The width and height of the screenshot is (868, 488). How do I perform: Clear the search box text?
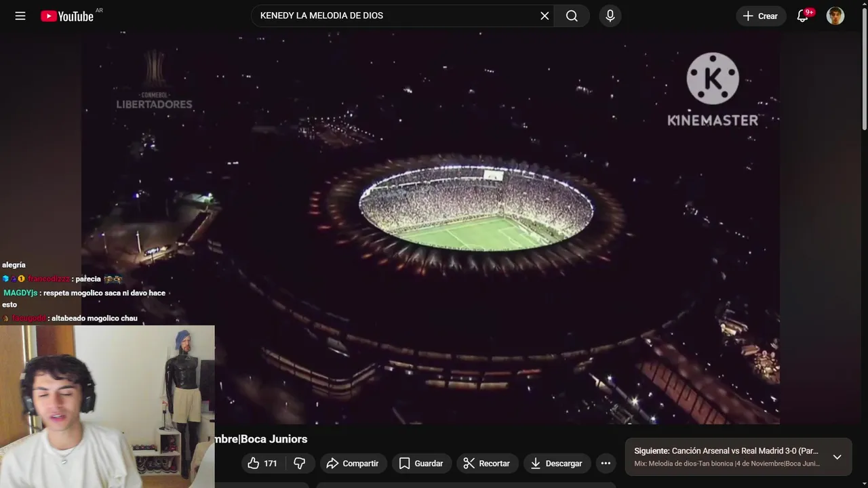click(545, 16)
